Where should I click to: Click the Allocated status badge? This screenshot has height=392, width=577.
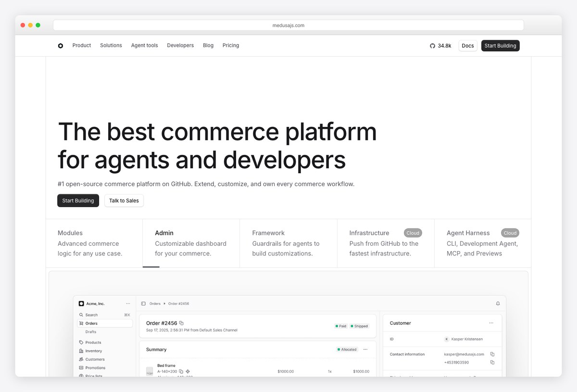click(x=347, y=349)
